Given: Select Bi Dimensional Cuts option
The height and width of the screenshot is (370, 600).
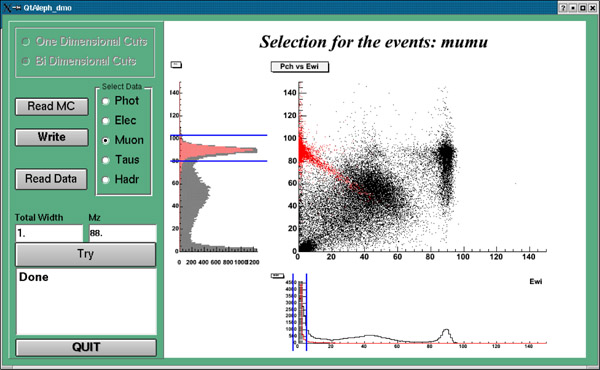Looking at the screenshot, I should [x=79, y=61].
